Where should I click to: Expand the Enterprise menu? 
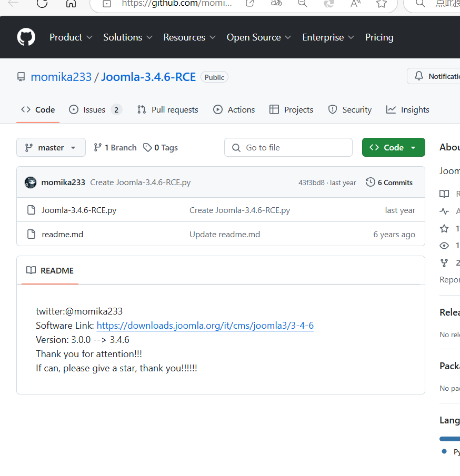(x=328, y=37)
